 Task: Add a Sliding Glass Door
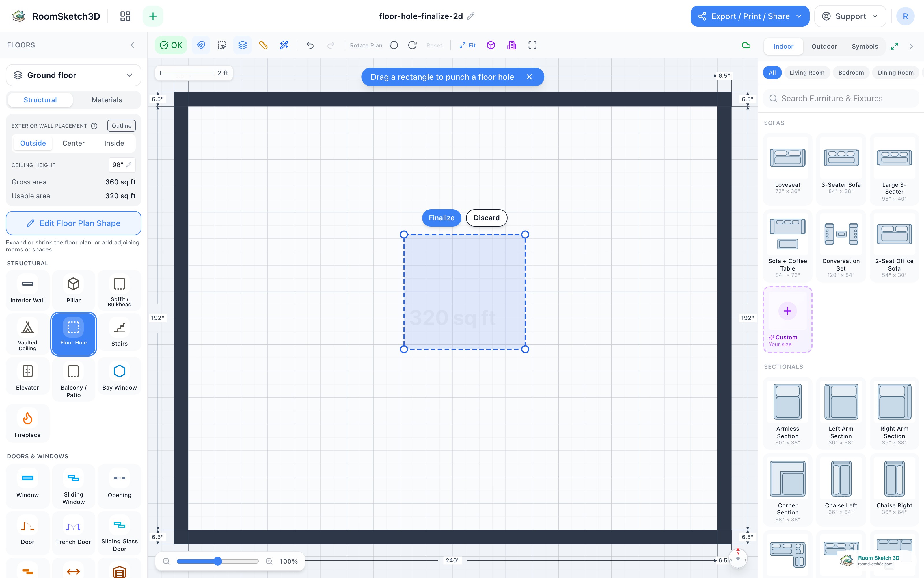click(x=120, y=533)
